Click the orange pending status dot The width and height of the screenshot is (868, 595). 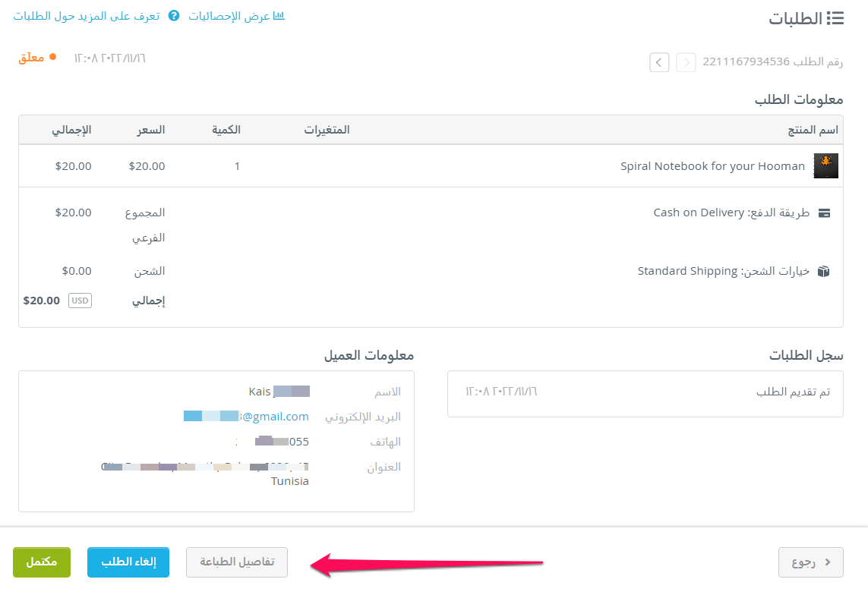pyautogui.click(x=52, y=56)
